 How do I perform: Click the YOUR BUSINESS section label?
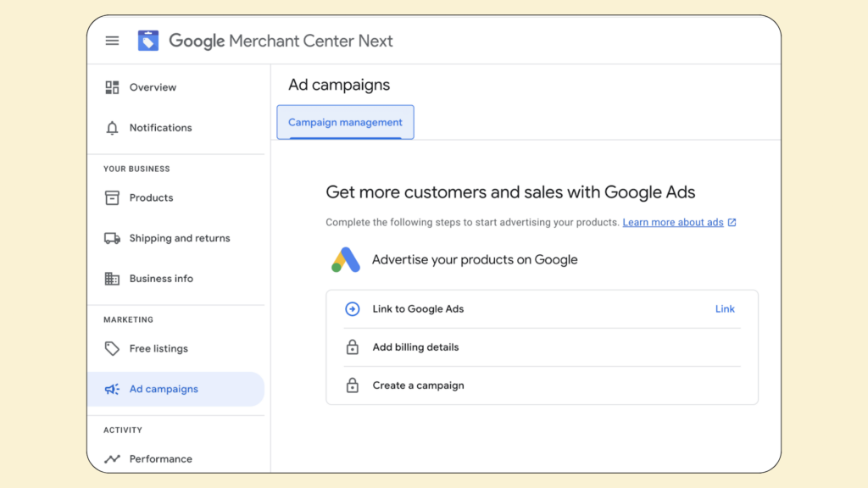click(136, 169)
